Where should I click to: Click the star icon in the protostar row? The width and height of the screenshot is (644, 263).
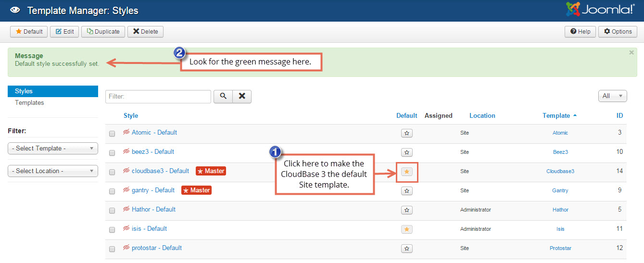point(407,249)
